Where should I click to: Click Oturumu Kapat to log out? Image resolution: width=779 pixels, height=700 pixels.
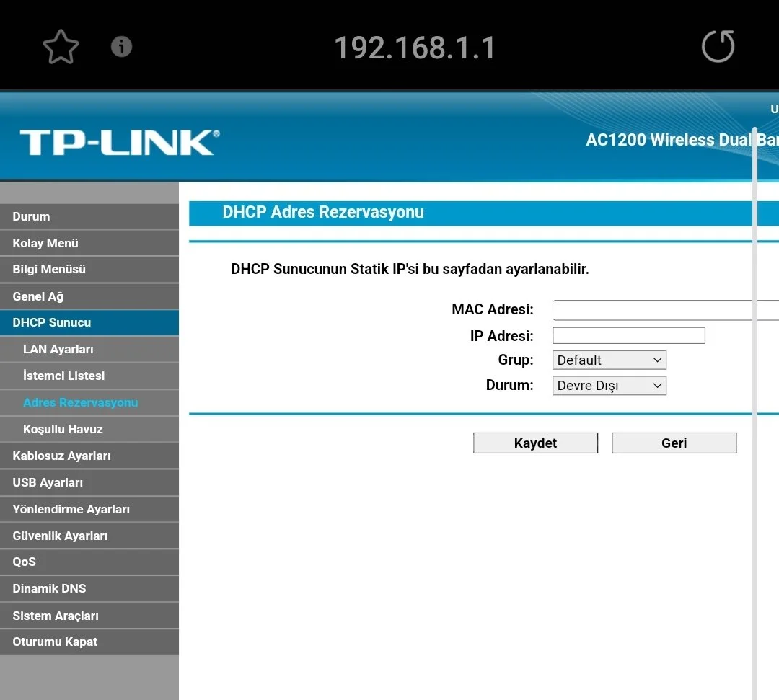89,642
